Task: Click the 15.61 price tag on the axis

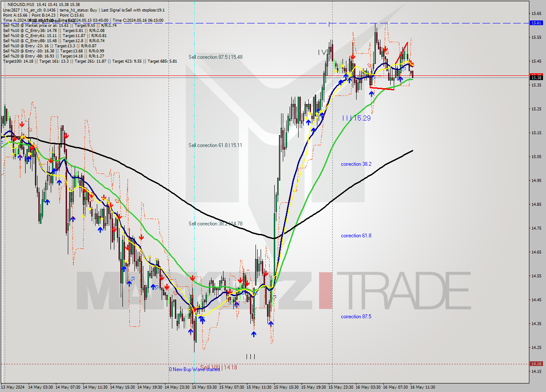Action: [x=536, y=23]
